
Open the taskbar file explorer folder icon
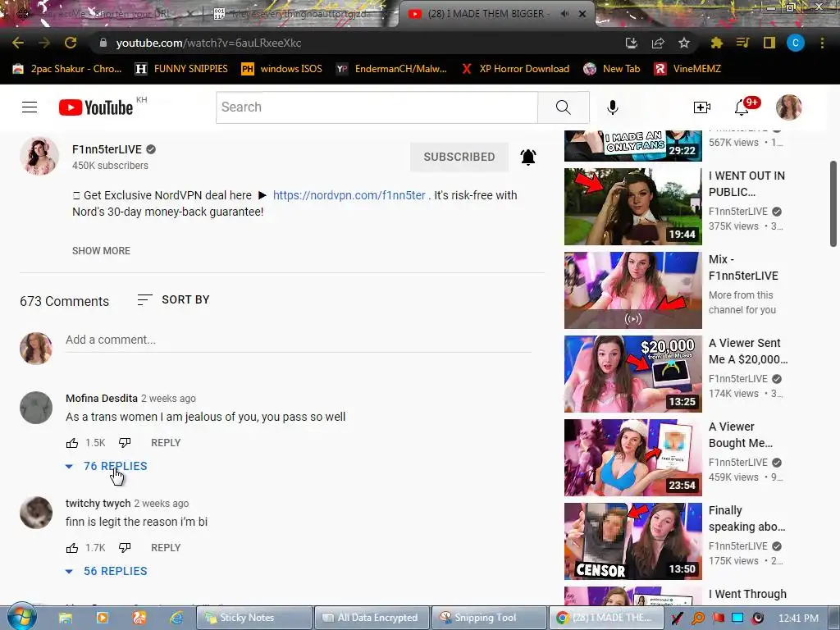(66, 618)
